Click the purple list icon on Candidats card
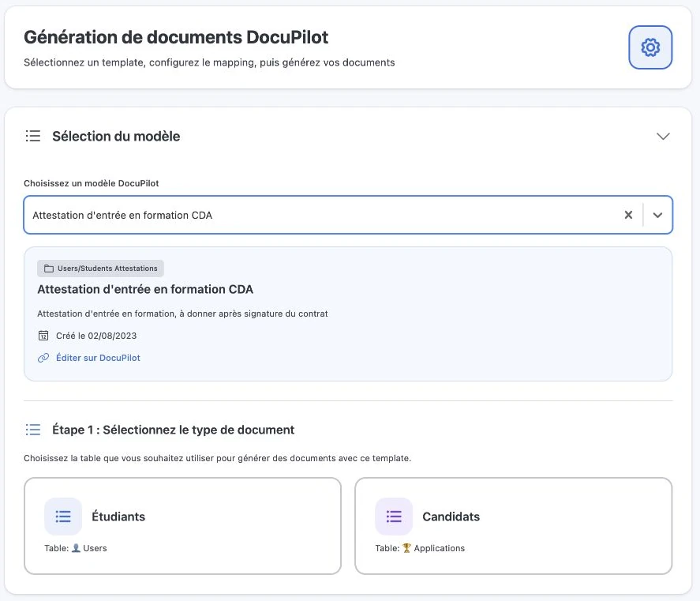The width and height of the screenshot is (700, 601). click(394, 516)
